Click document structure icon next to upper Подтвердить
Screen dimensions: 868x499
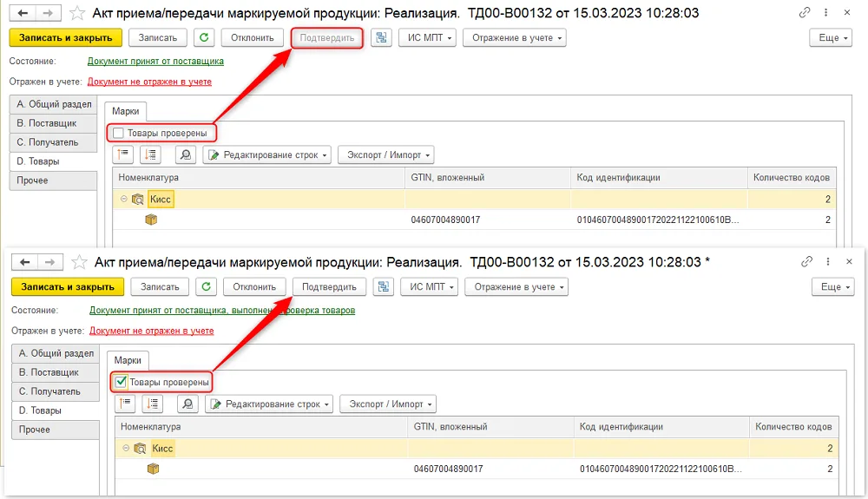[x=381, y=37]
